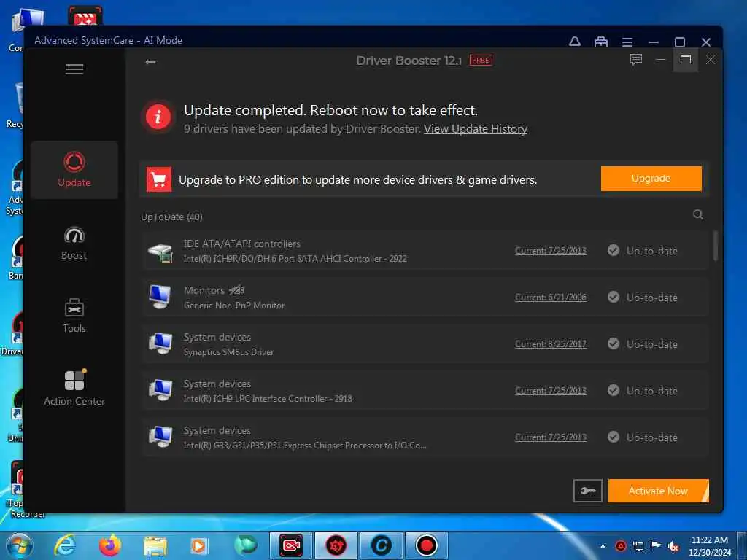
Task: Click the Up-to-date check for Generic Non-PnP Monitor
Action: pos(614,297)
